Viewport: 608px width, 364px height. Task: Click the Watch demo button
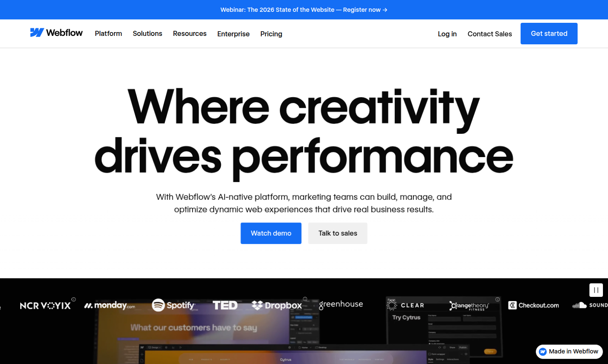point(271,233)
